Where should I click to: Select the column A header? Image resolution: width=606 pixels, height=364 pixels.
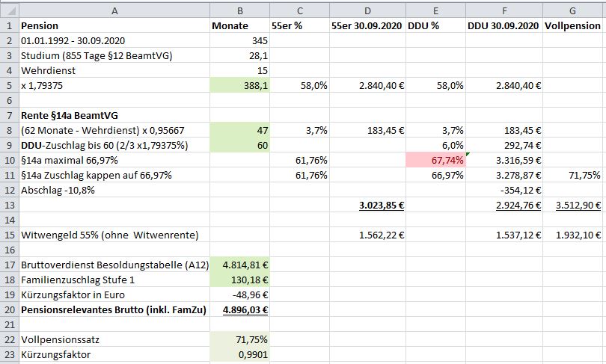coord(114,8)
